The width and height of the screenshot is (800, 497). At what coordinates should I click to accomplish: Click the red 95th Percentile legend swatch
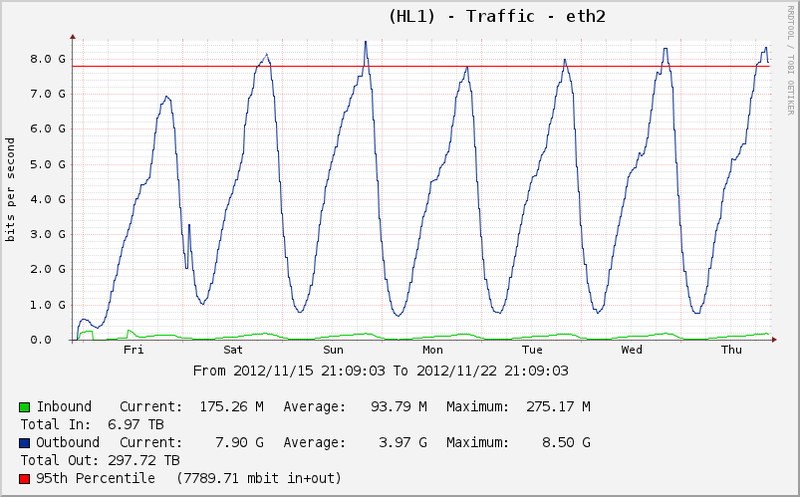24,479
